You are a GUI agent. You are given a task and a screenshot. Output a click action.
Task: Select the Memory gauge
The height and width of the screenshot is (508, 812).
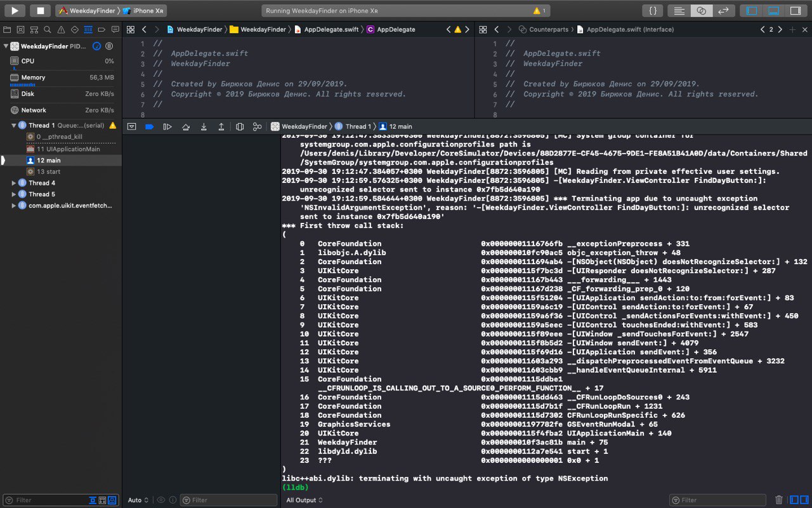pyautogui.click(x=61, y=78)
